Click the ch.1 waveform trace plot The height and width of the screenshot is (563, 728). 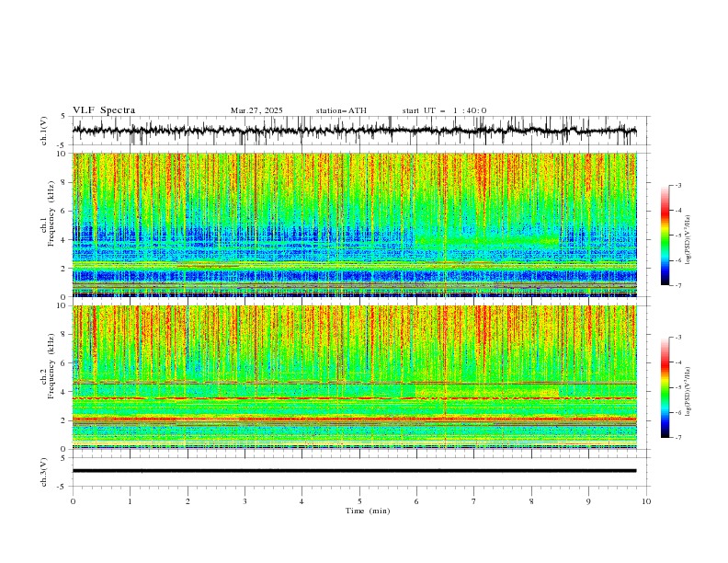[354, 131]
